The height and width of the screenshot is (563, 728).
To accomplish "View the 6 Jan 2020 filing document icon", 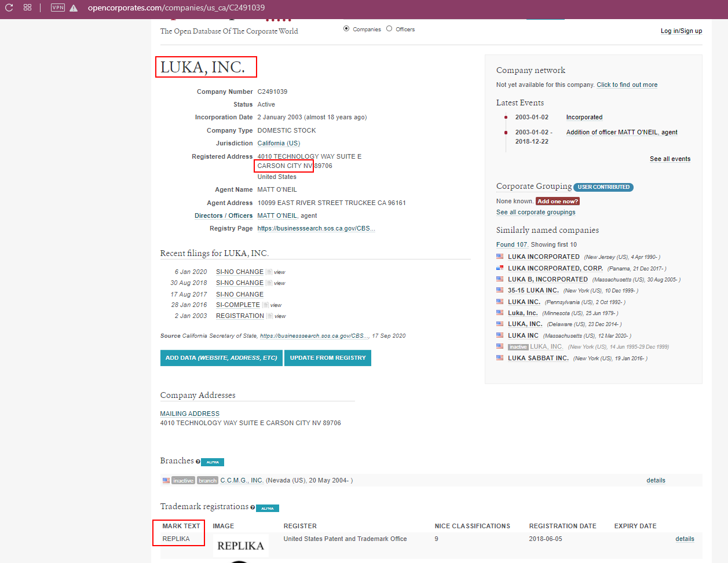I will click(x=269, y=272).
